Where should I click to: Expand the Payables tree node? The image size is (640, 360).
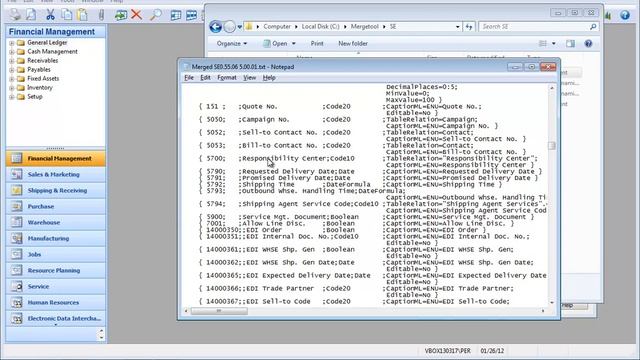point(12,70)
